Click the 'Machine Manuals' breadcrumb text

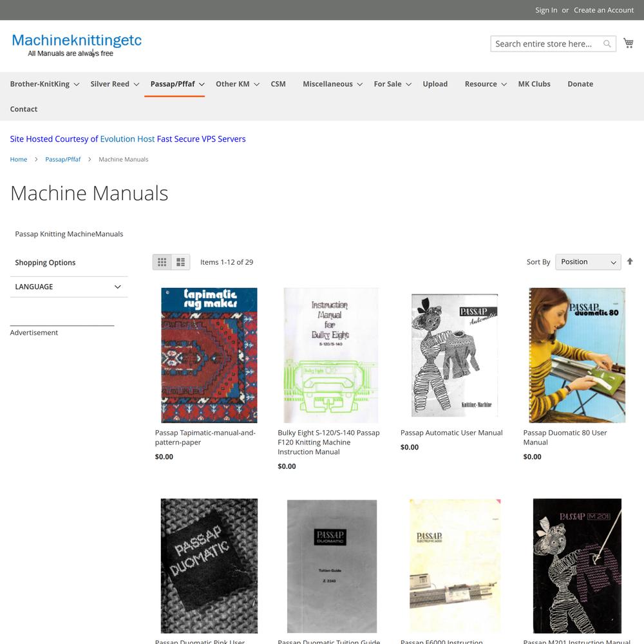click(123, 159)
